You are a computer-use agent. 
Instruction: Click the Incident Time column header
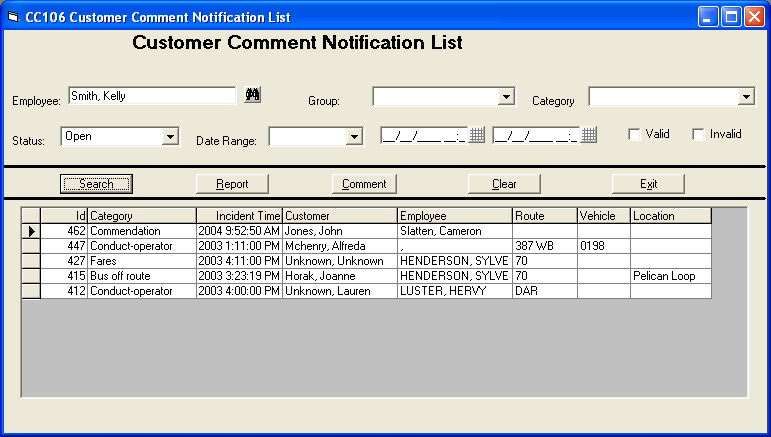(x=239, y=216)
